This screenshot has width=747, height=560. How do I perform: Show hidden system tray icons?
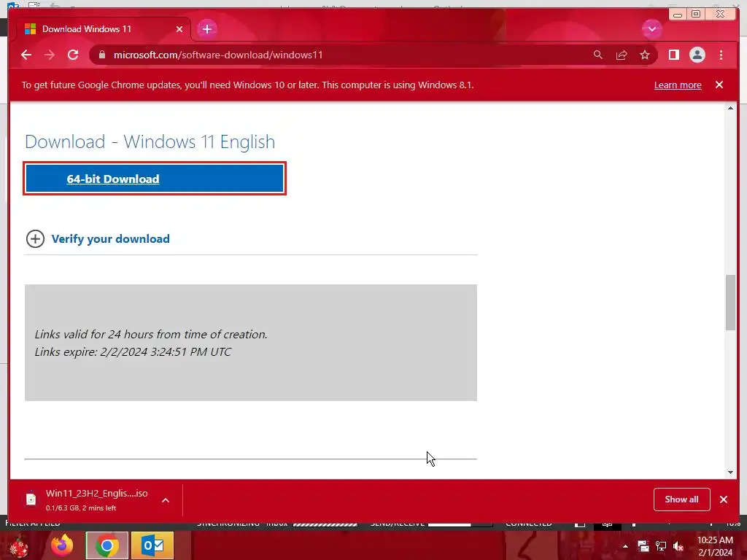[x=625, y=546]
